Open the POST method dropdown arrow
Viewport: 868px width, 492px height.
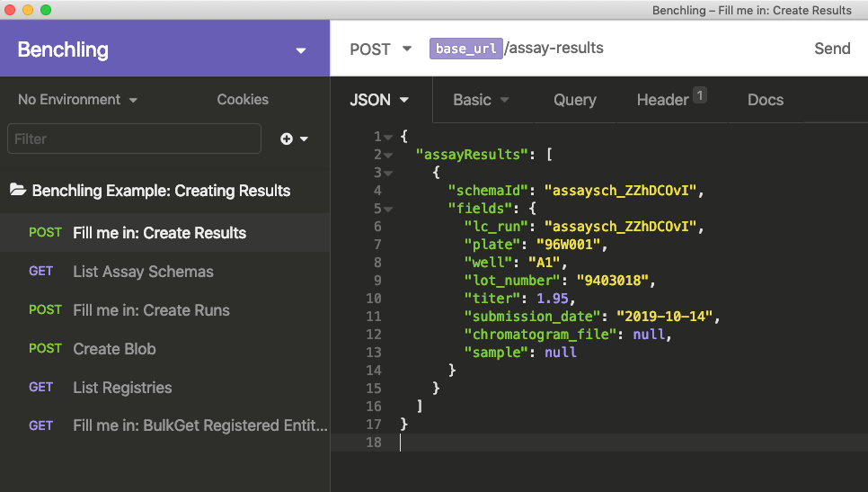coord(407,49)
